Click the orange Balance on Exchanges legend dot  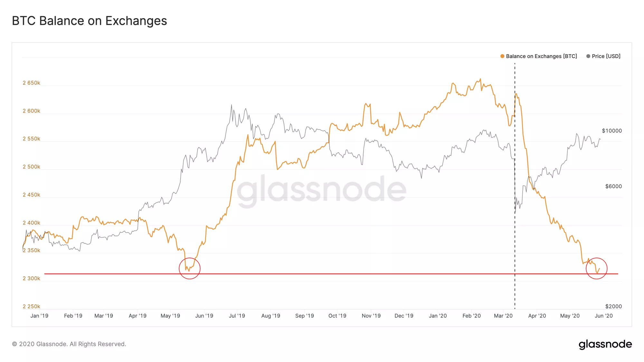[502, 56]
